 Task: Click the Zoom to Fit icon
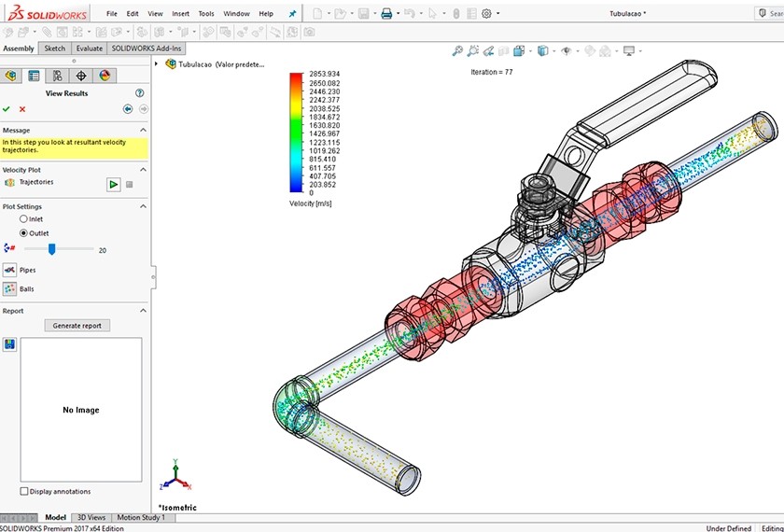457,51
